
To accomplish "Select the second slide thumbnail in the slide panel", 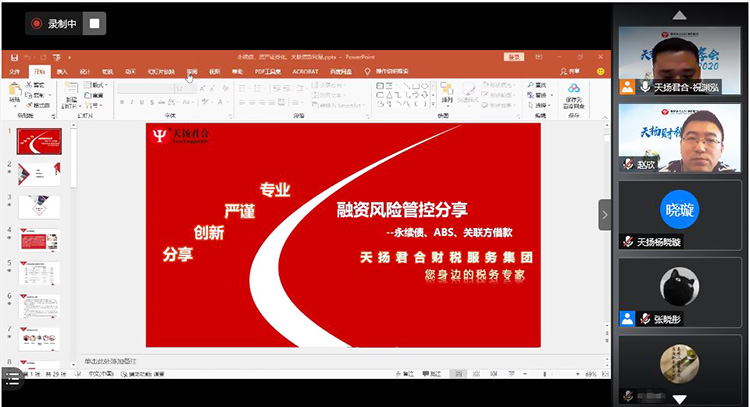I will (x=39, y=174).
